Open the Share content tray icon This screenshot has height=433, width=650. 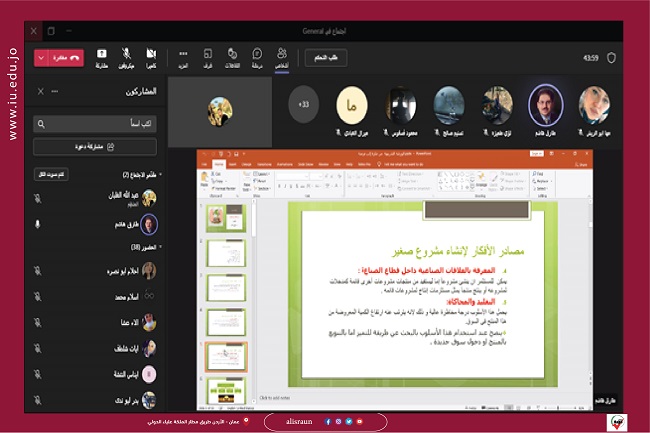(x=102, y=57)
